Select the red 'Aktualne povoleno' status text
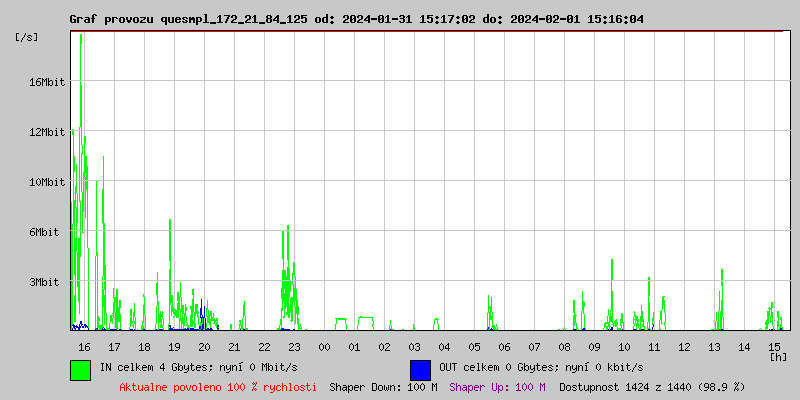 pyautogui.click(x=218, y=386)
